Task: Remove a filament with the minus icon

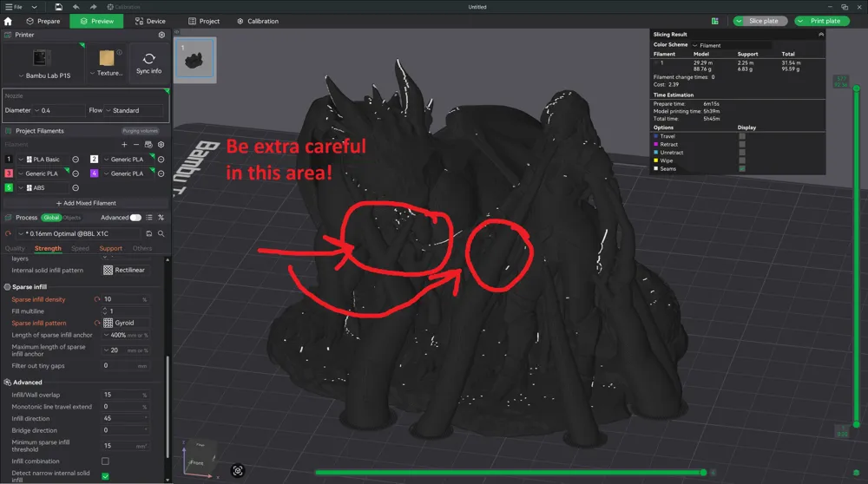Action: coord(136,144)
